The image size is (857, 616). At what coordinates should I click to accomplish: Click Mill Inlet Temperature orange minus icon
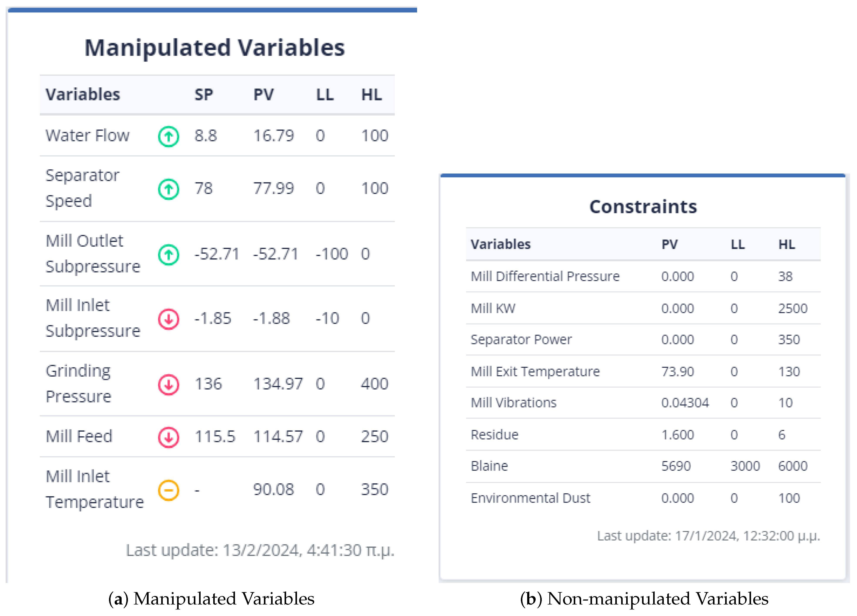click(x=169, y=490)
